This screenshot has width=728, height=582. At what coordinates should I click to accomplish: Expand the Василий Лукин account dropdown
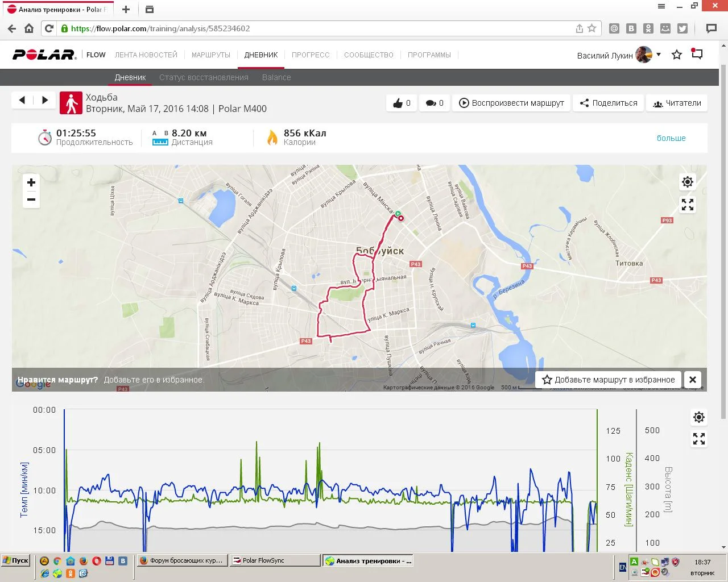point(659,55)
